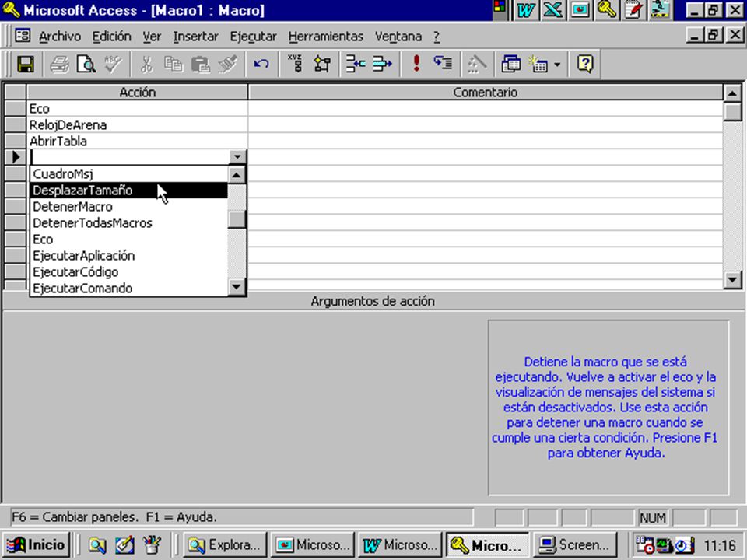Open the Inicio start button
Screen dimensions: 747x560
(37, 544)
